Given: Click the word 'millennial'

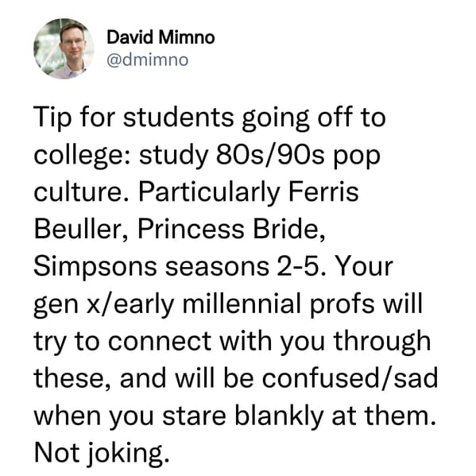Looking at the screenshot, I should (242, 304).
